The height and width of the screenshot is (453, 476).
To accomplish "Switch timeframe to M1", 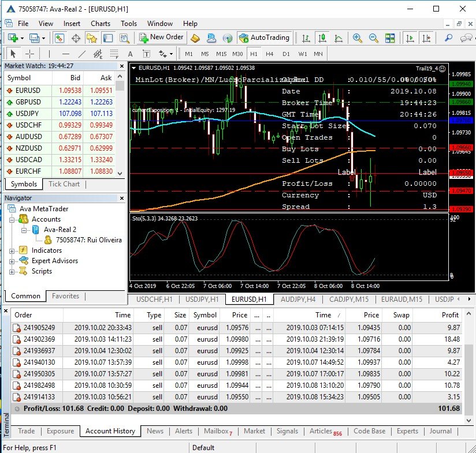I will click(189, 54).
